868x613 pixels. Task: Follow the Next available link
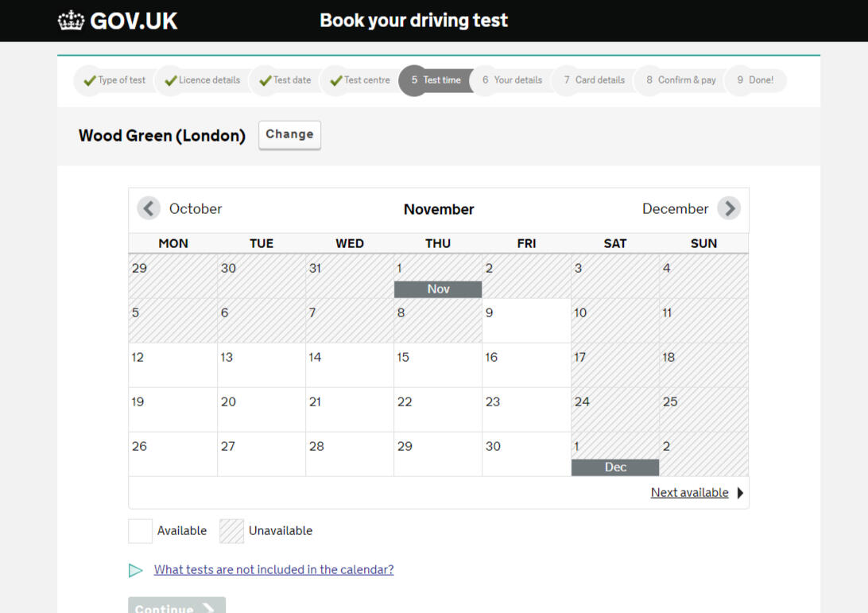click(689, 493)
